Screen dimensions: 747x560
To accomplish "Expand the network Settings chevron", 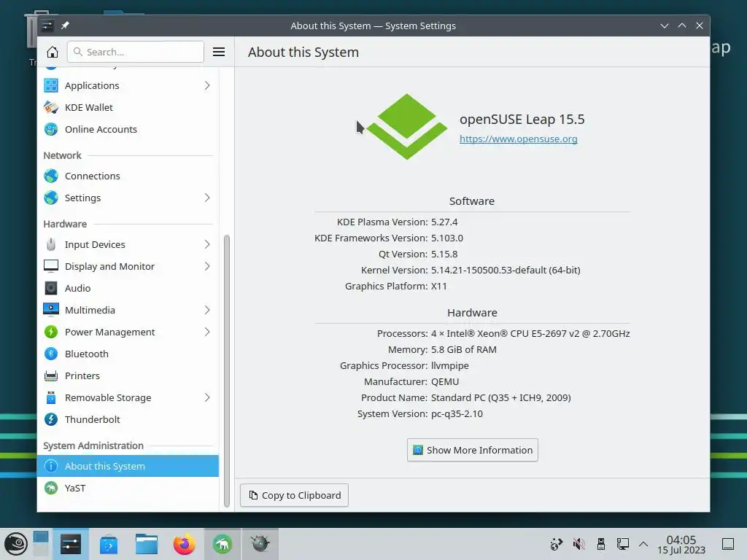I will [x=207, y=198].
